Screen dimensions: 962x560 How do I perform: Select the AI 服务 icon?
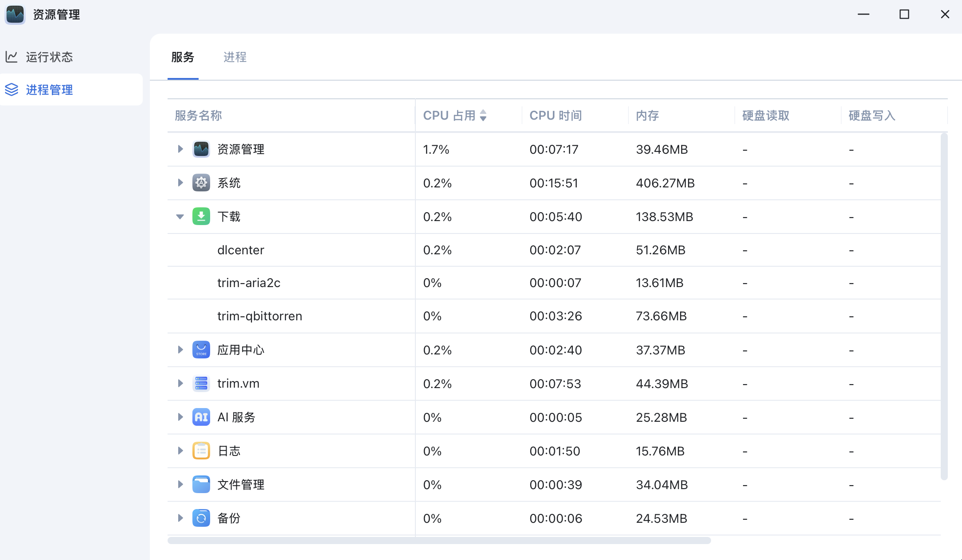click(x=201, y=417)
